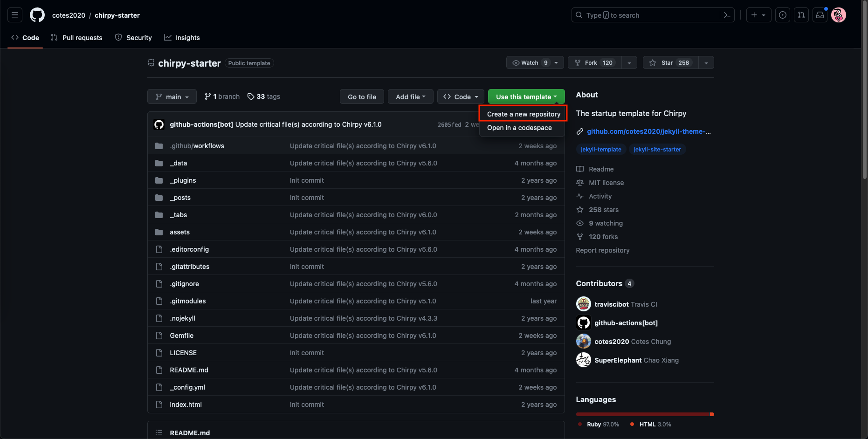This screenshot has height=439, width=868.
Task: Click the user profile avatar
Action: (839, 15)
